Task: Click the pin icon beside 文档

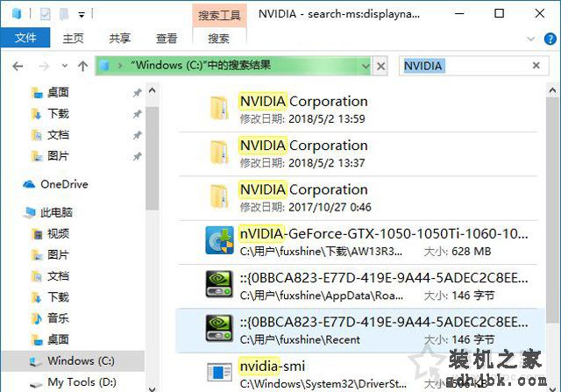Action: pos(137,135)
